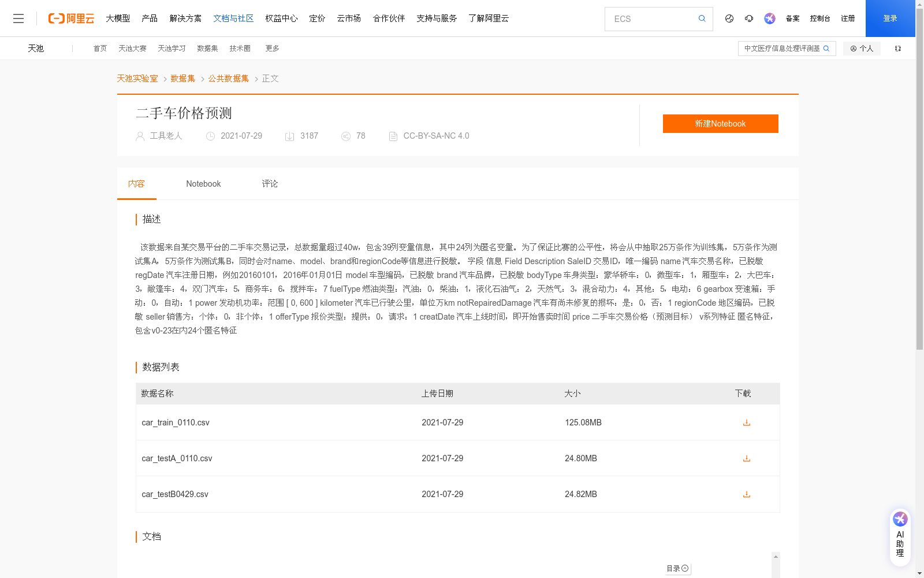This screenshot has height=578, width=924.
Task: Download car_testA_0110.csv file
Action: (x=747, y=458)
